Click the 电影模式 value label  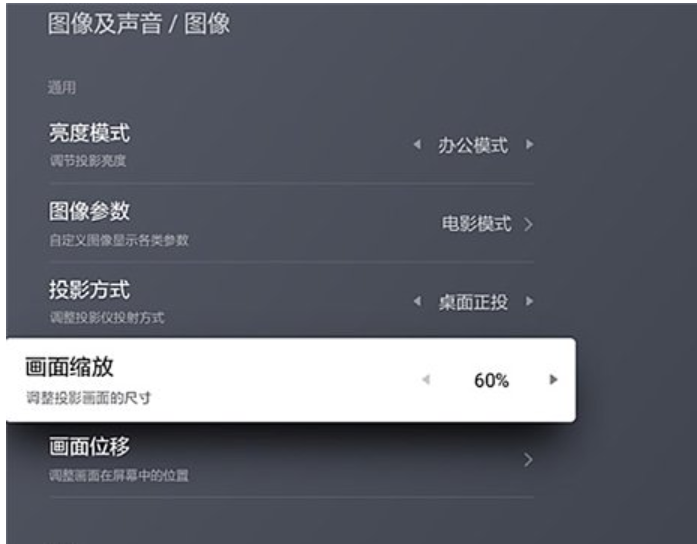pyautogui.click(x=476, y=224)
